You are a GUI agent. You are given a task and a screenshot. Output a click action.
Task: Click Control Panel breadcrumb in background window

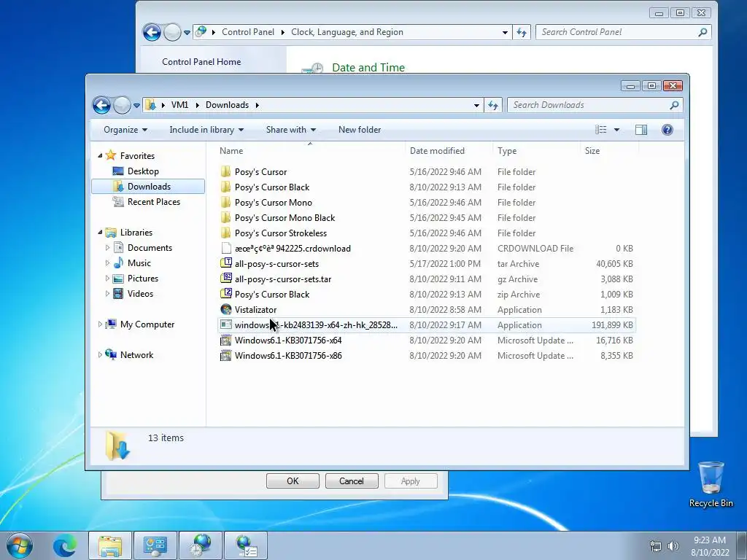[x=248, y=32]
